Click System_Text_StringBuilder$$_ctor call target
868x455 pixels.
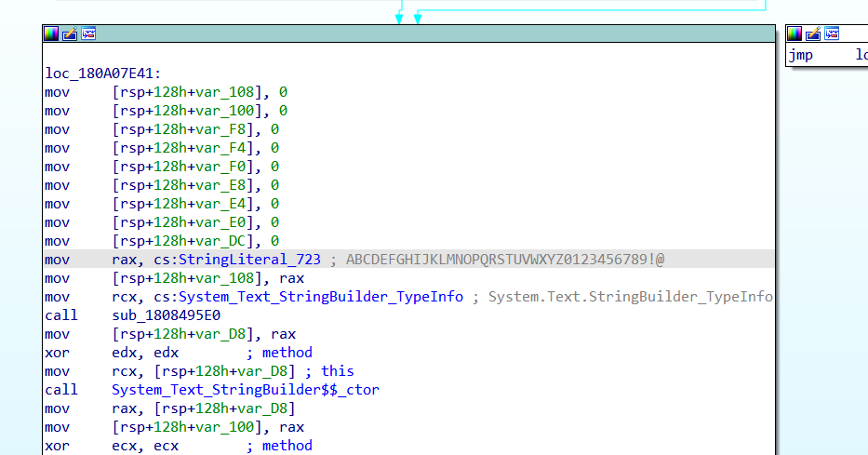(246, 390)
